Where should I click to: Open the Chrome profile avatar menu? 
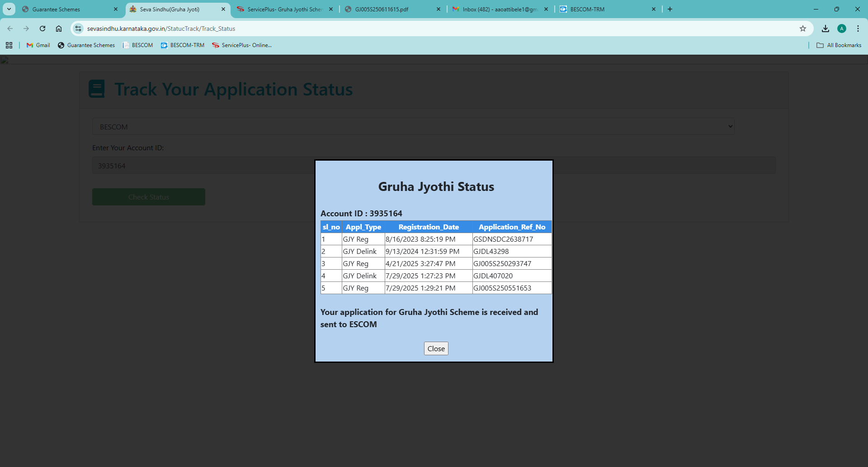[841, 29]
